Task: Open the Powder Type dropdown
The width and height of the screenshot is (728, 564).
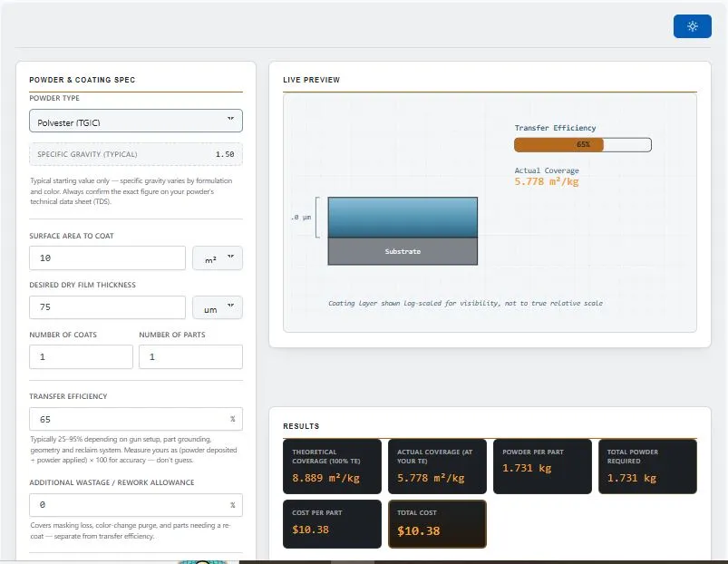Action: (136, 122)
